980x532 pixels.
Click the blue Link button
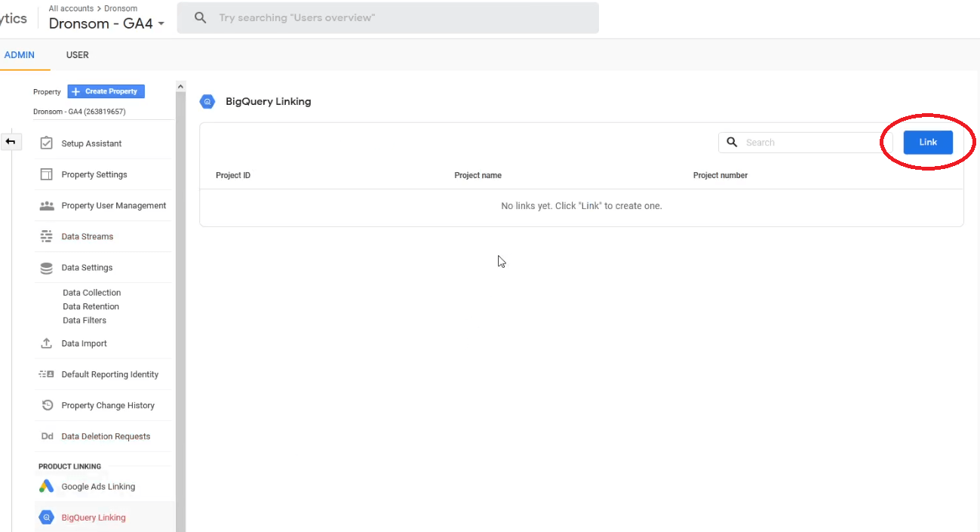tap(928, 142)
